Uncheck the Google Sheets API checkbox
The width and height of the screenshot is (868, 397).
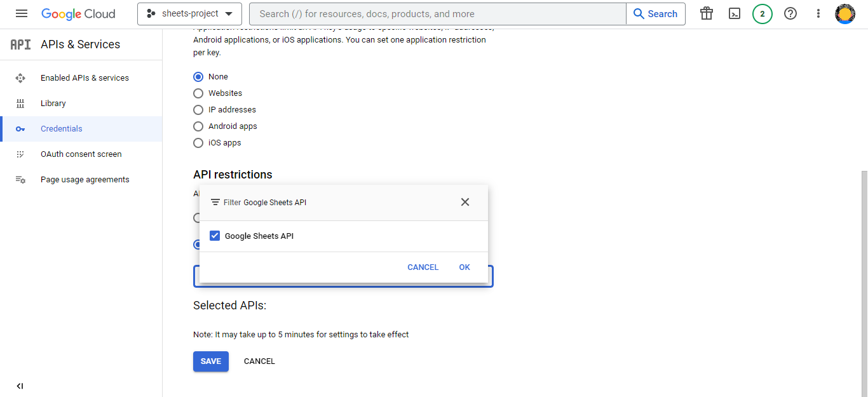(x=215, y=236)
